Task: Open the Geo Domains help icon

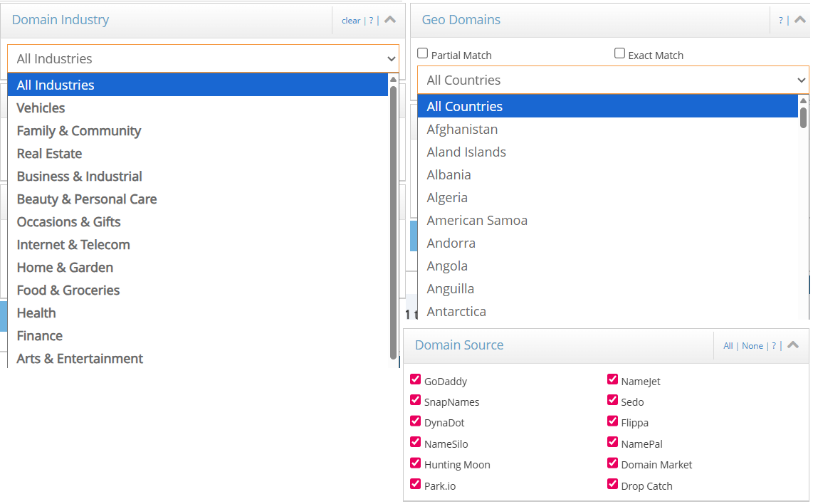Action: tap(780, 20)
